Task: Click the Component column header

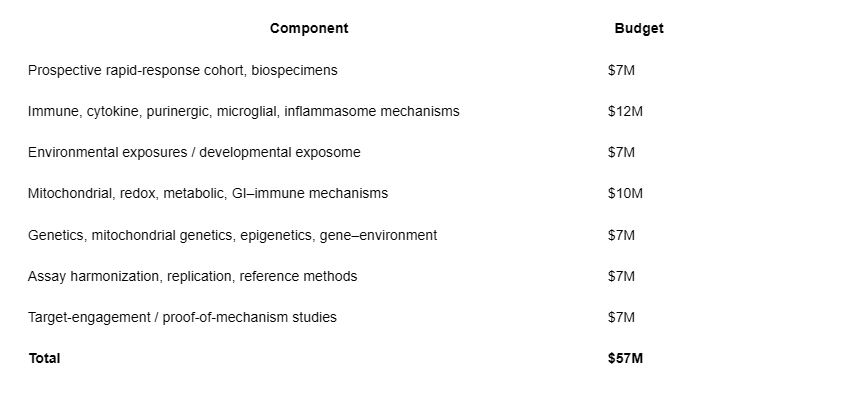Action: (x=309, y=28)
